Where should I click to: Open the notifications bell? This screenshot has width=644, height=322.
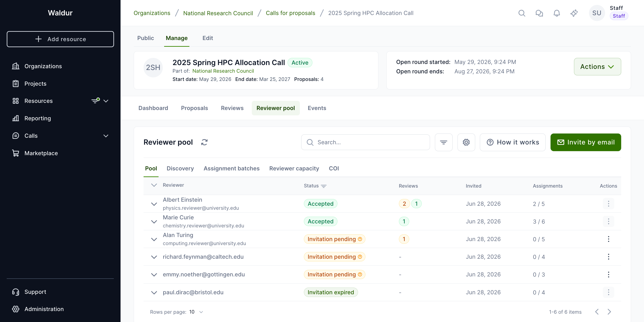pyautogui.click(x=557, y=13)
